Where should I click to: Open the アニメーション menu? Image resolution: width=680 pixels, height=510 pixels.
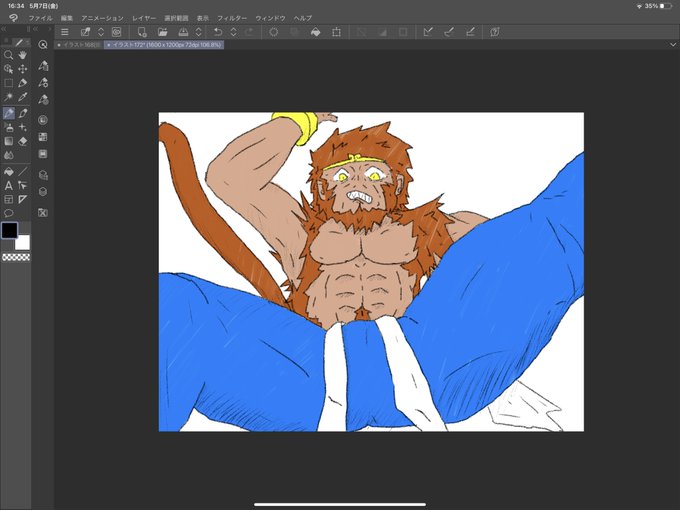tap(102, 18)
